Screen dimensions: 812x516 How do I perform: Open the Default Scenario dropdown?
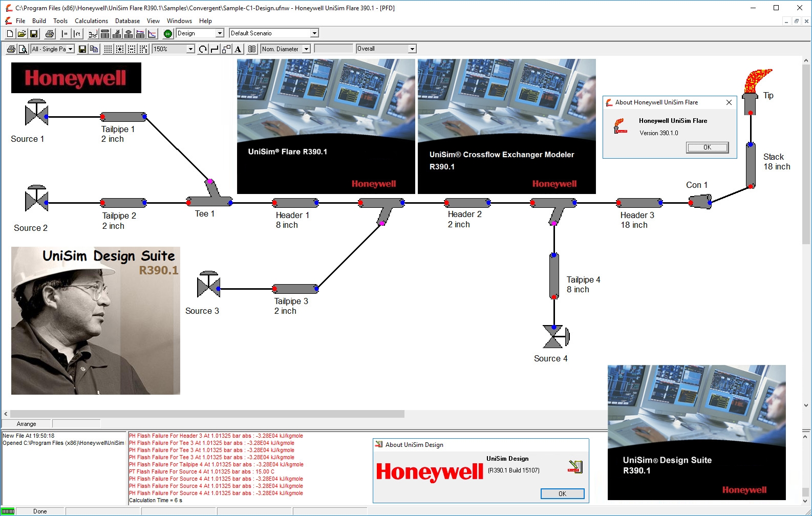coord(314,33)
